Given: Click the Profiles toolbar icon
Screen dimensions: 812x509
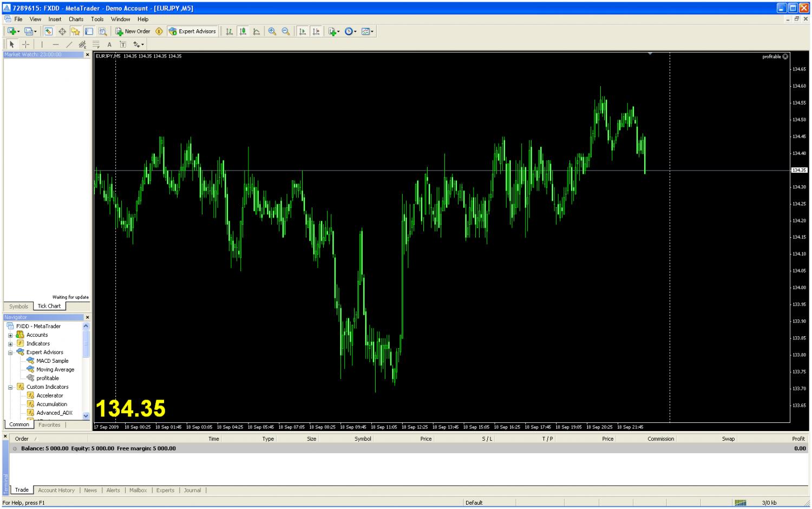Looking at the screenshot, I should click(x=30, y=31).
